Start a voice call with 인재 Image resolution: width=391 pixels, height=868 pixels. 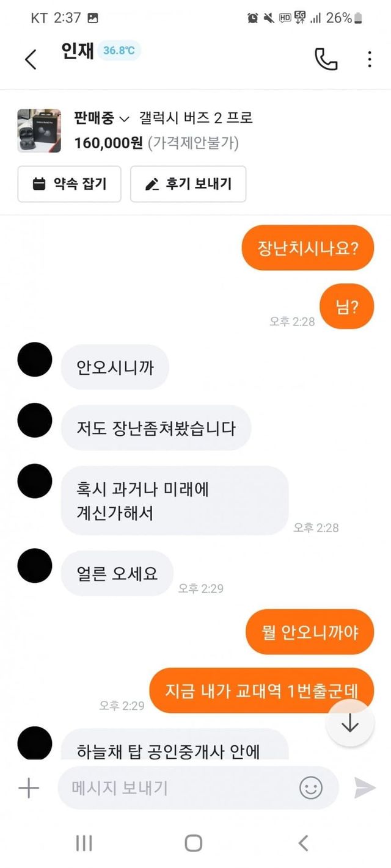[326, 59]
